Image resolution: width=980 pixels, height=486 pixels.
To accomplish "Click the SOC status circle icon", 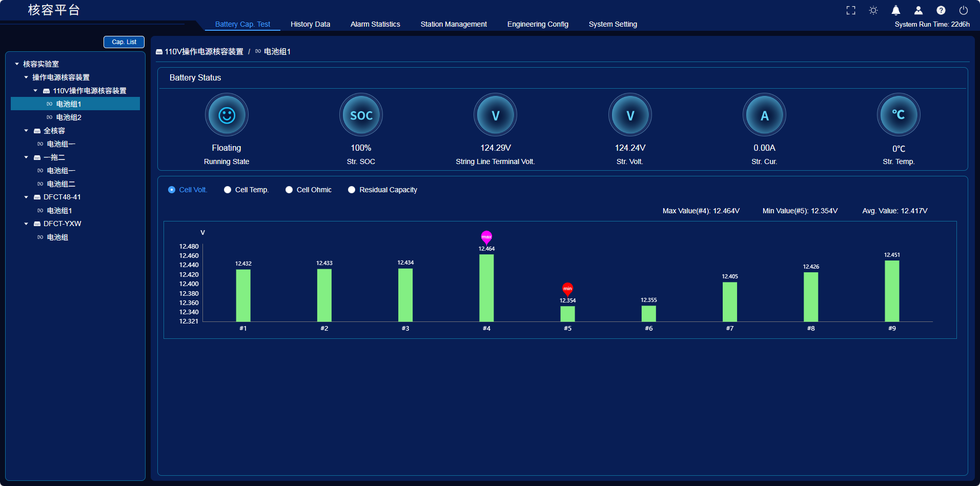I will coord(361,115).
